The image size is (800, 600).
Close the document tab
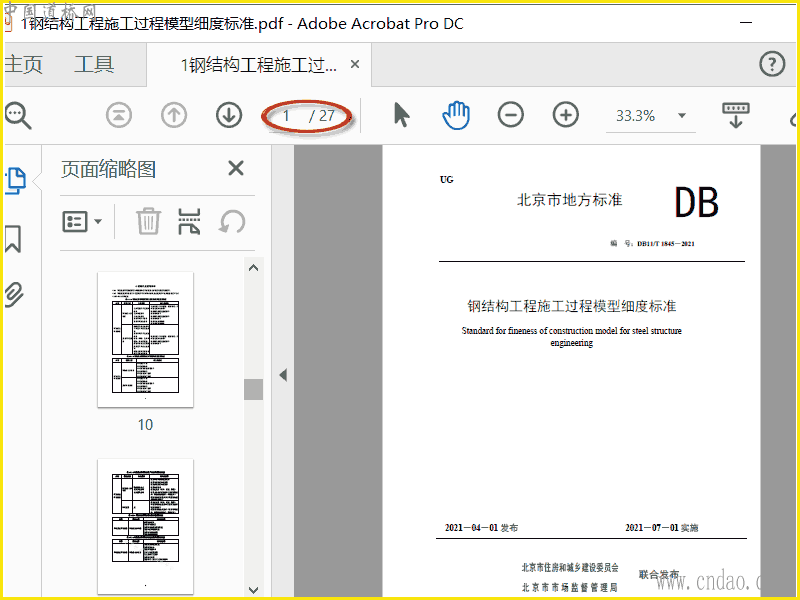(355, 64)
